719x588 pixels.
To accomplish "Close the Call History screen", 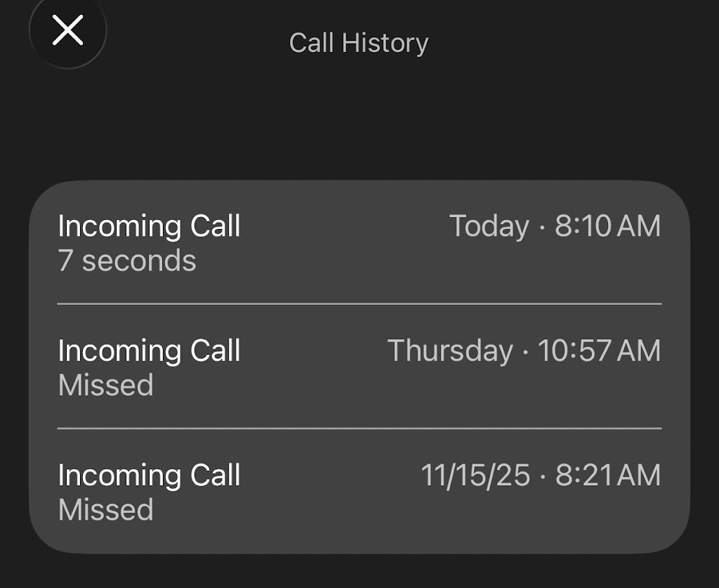I will [x=68, y=31].
